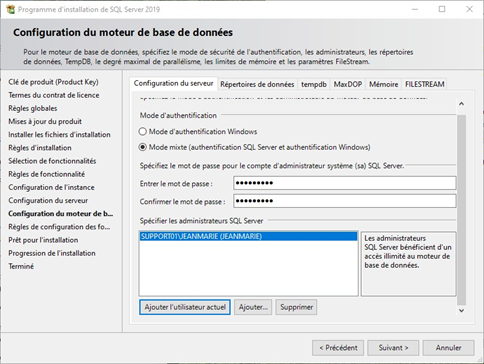Click the administrators description text box
This screenshot has width=484, height=364.
[408, 264]
